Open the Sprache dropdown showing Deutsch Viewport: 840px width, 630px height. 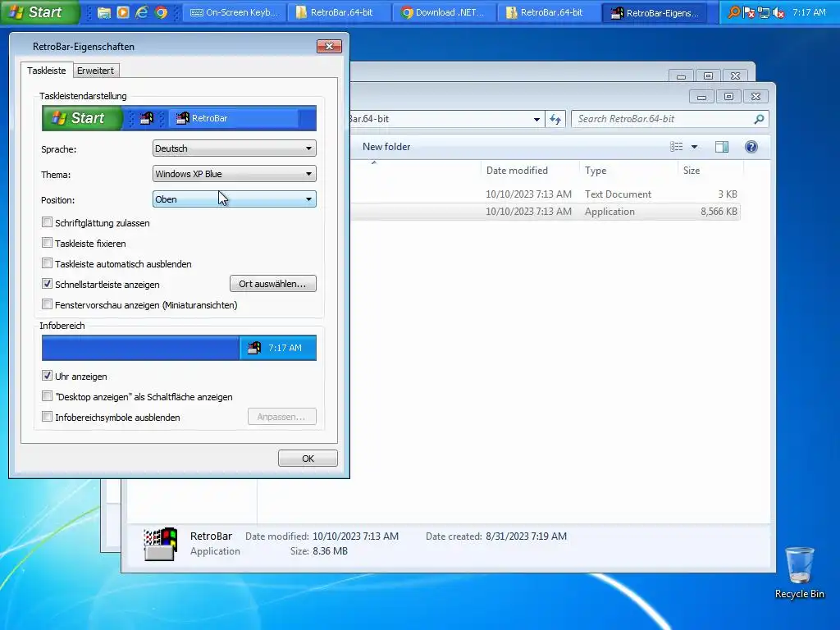point(234,148)
